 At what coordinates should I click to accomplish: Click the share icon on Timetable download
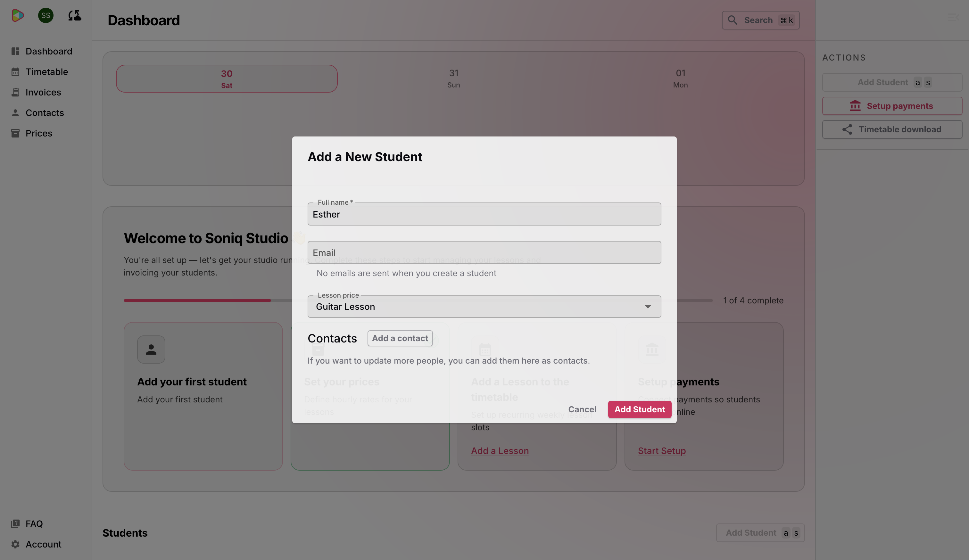(x=847, y=129)
